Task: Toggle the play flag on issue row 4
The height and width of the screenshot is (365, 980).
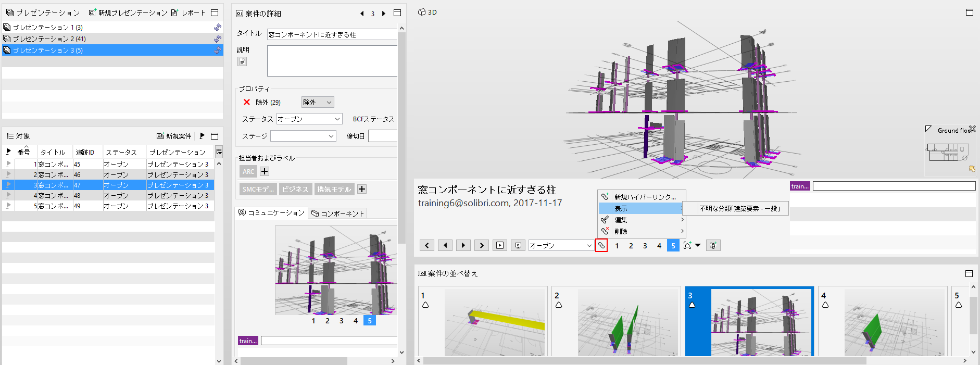Action: (x=8, y=195)
